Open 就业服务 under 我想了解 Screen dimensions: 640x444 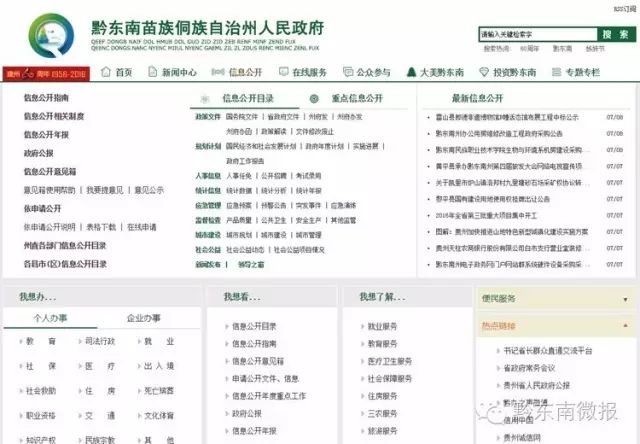click(382, 326)
